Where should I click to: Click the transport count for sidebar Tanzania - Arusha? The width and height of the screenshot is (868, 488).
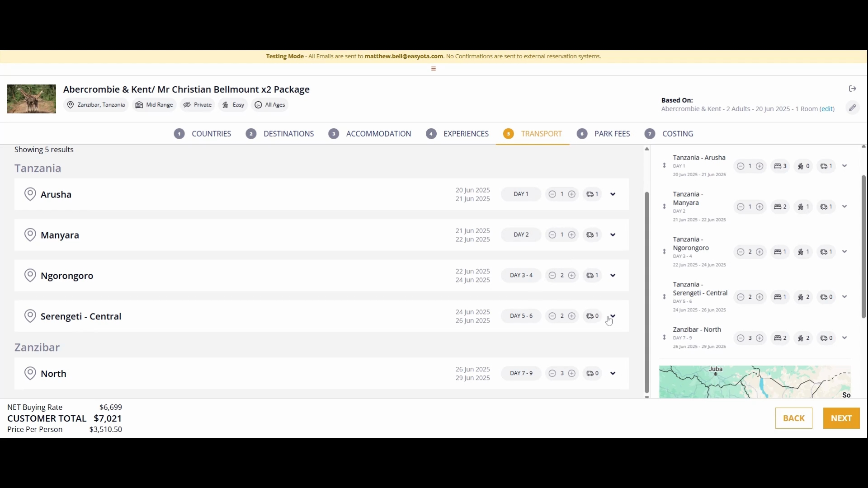click(827, 166)
